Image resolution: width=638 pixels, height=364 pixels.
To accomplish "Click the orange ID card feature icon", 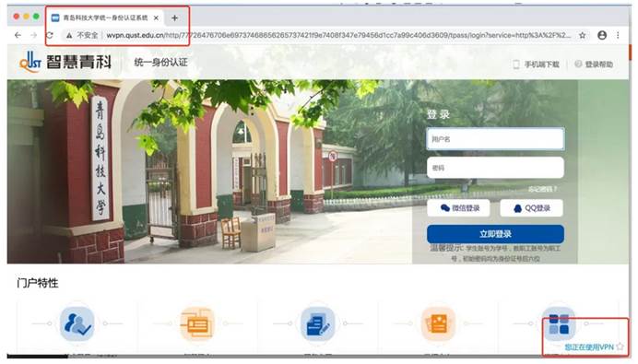I will click(197, 323).
